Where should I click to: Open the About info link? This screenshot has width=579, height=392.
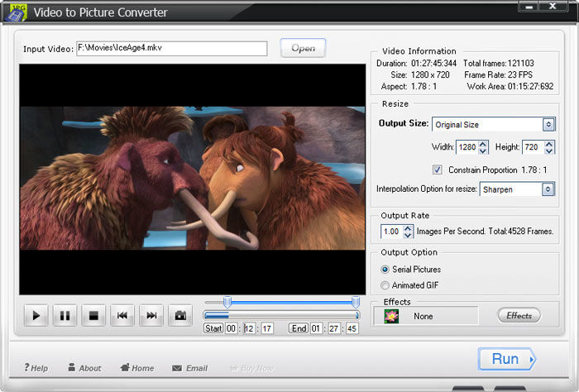tap(84, 368)
